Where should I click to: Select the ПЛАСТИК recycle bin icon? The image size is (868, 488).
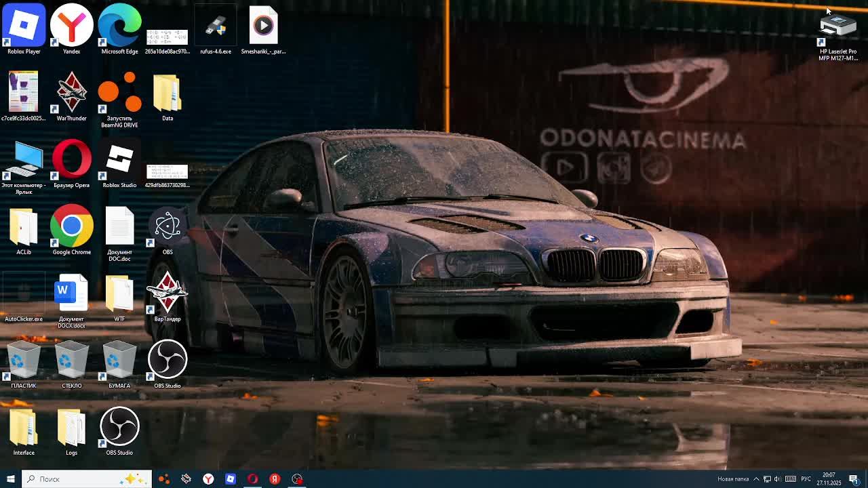point(24,364)
